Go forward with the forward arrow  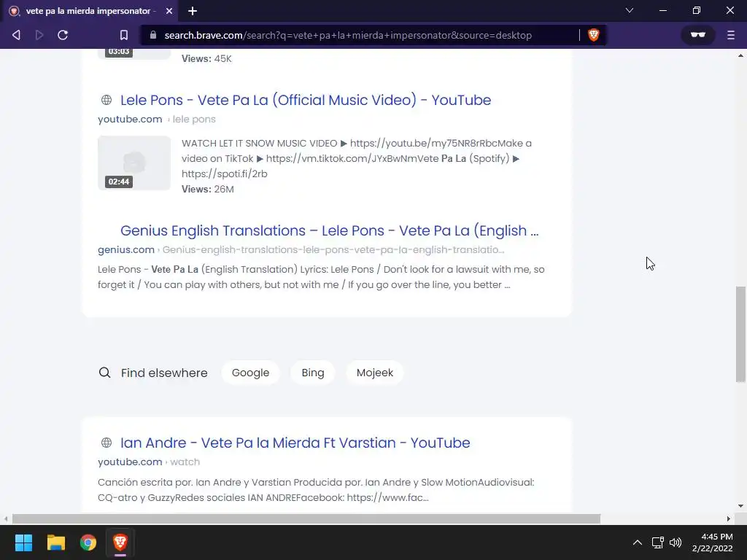39,35
